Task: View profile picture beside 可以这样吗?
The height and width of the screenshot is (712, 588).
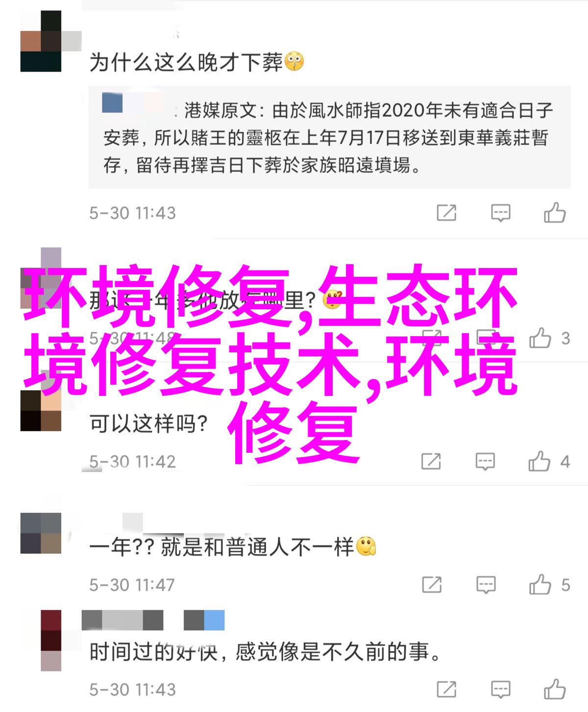Action: pos(41,411)
